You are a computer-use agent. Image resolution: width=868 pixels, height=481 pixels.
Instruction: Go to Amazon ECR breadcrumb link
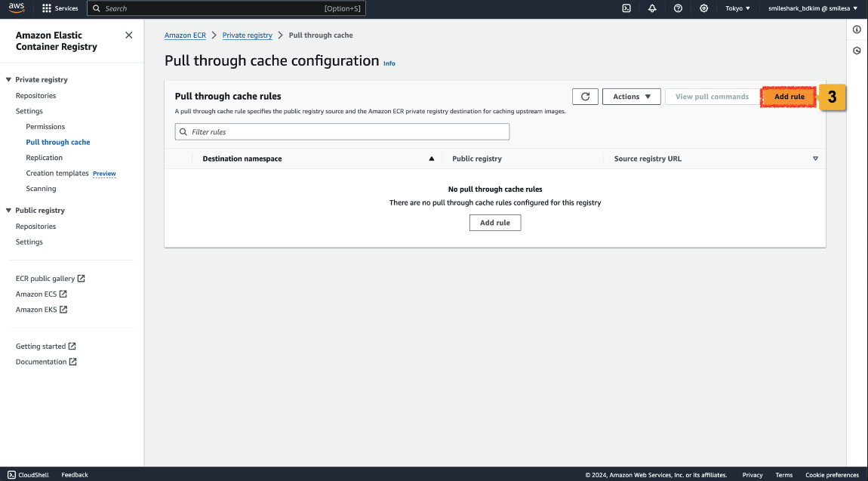pos(185,35)
